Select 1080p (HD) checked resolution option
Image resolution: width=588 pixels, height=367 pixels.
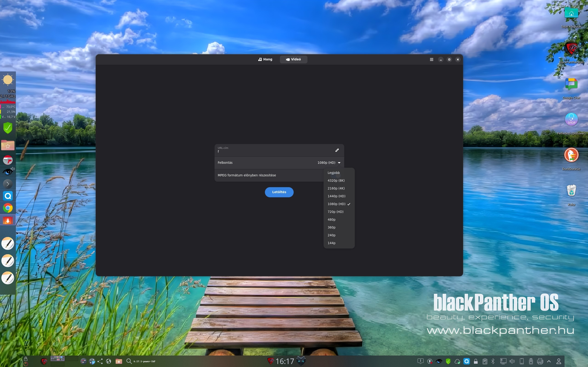tap(336, 204)
